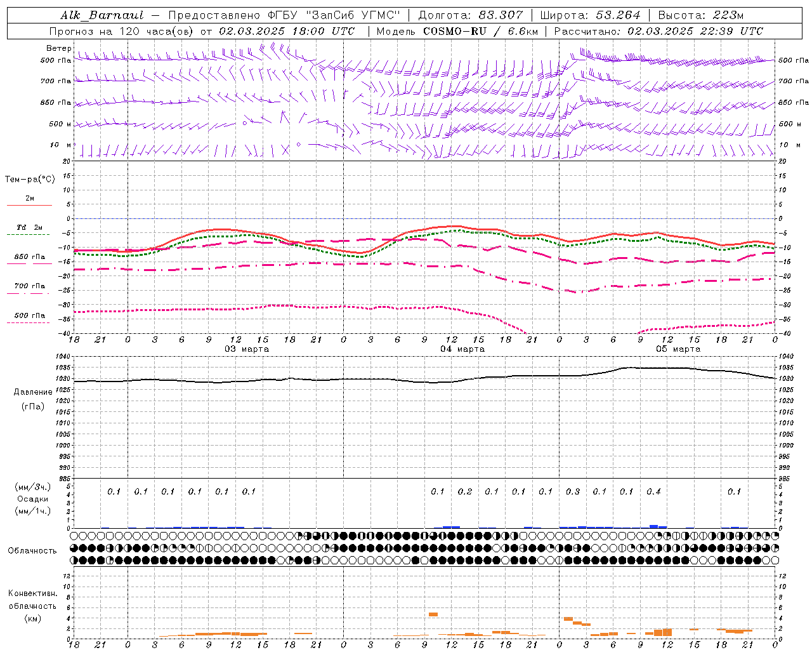The width and height of the screenshot is (812, 650).
Task: Click the '03 марта' date label
Action: [x=247, y=349]
